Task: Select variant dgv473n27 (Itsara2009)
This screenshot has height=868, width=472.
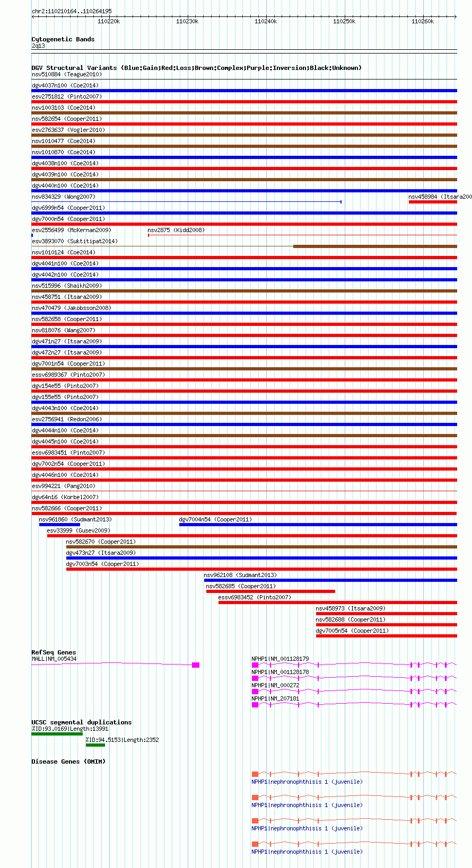Action: point(101,553)
